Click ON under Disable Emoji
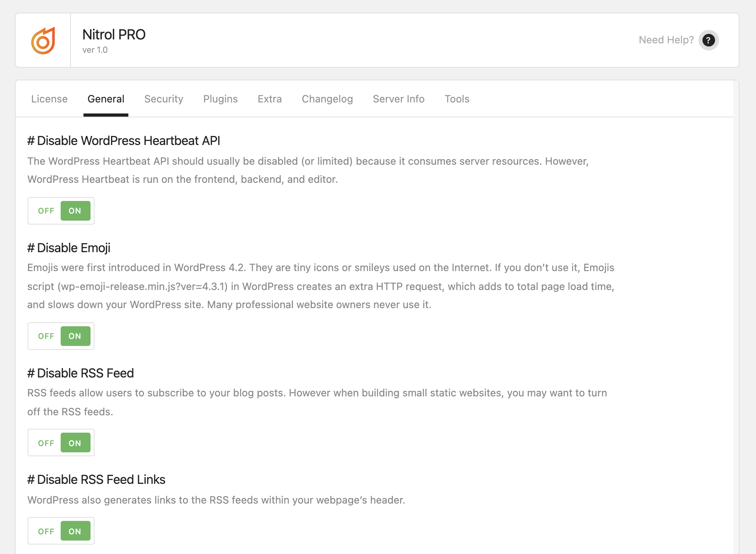The width and height of the screenshot is (756, 554). tap(75, 336)
